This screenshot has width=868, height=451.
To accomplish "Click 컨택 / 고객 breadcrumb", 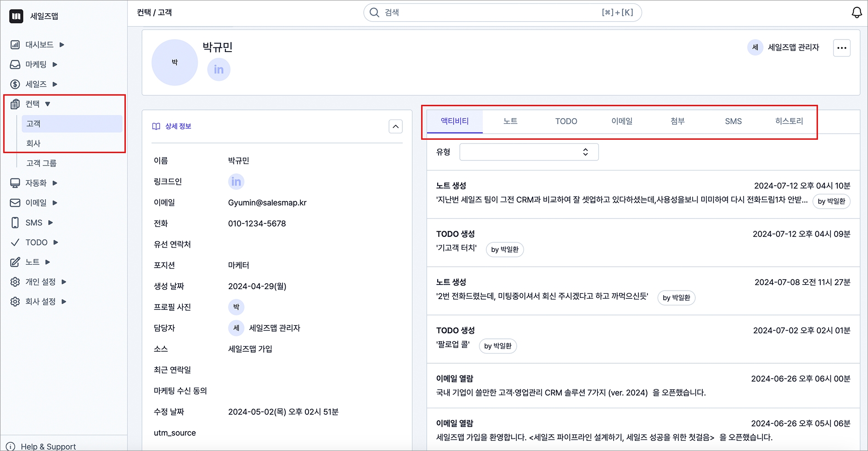I will (154, 12).
